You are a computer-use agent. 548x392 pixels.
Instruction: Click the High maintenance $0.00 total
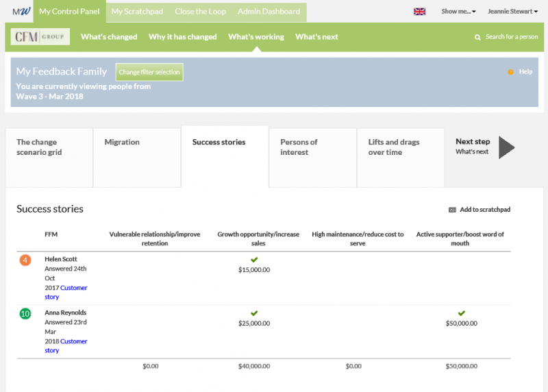coord(353,367)
